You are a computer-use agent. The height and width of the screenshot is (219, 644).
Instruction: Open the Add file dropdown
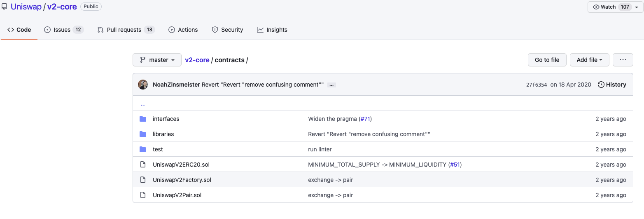point(590,60)
